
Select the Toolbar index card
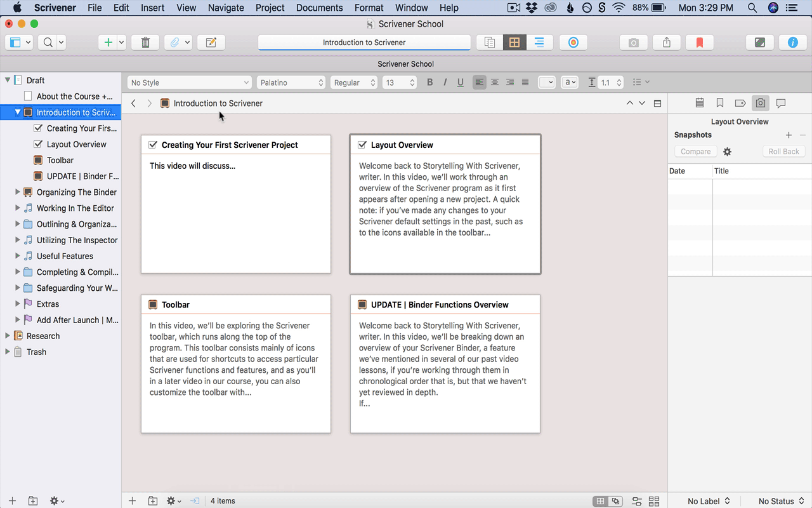point(236,364)
